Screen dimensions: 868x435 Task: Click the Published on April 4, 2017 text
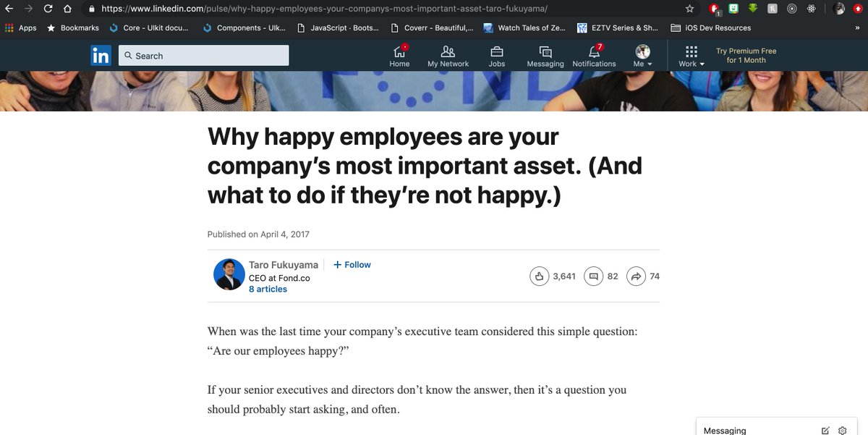258,234
